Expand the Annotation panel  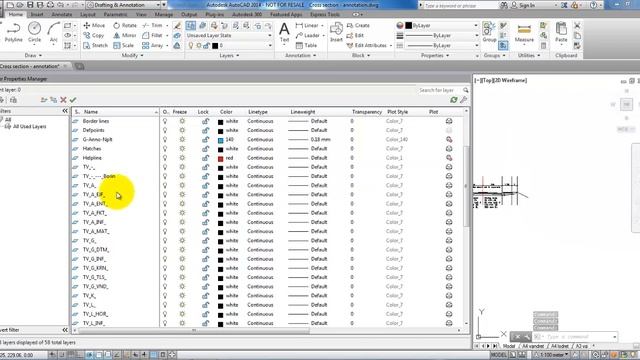point(300,55)
